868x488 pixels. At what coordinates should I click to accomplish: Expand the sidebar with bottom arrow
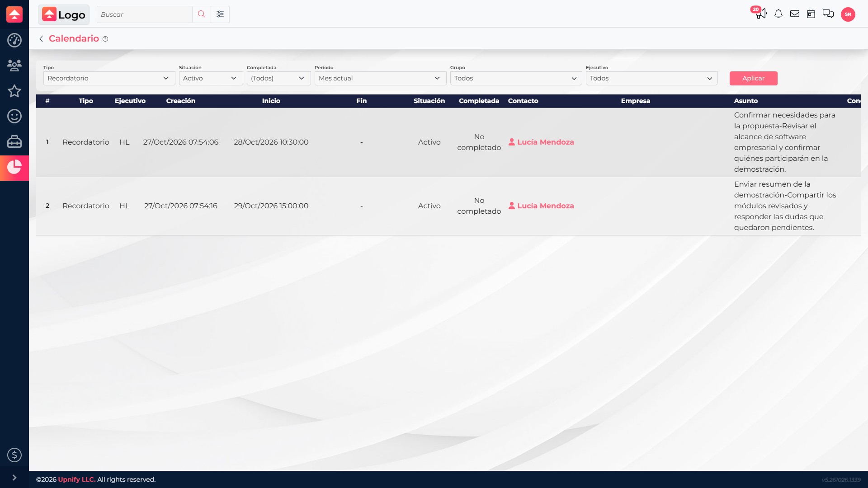pyautogui.click(x=14, y=478)
